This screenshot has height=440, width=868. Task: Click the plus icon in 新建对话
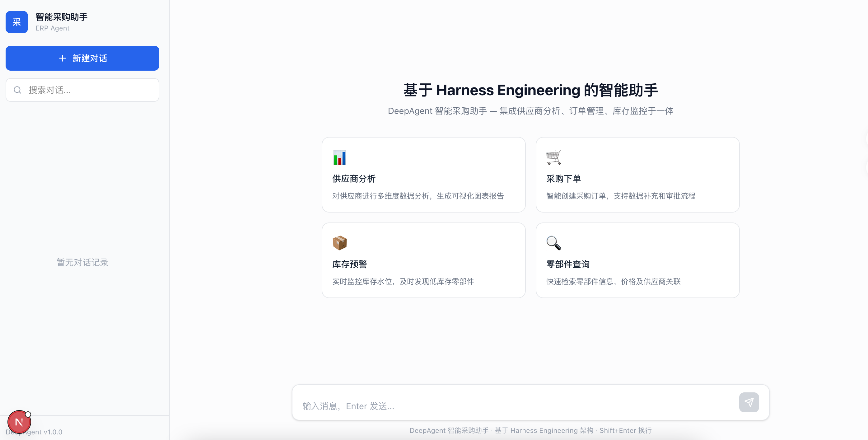[x=62, y=58]
